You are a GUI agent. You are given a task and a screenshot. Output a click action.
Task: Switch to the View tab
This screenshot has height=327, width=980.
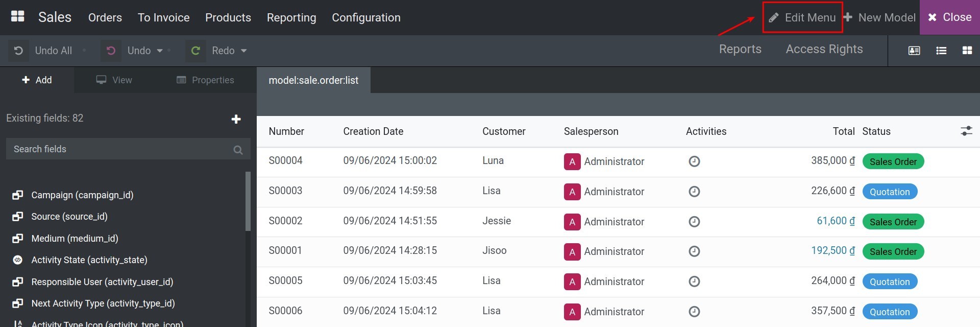pyautogui.click(x=114, y=80)
